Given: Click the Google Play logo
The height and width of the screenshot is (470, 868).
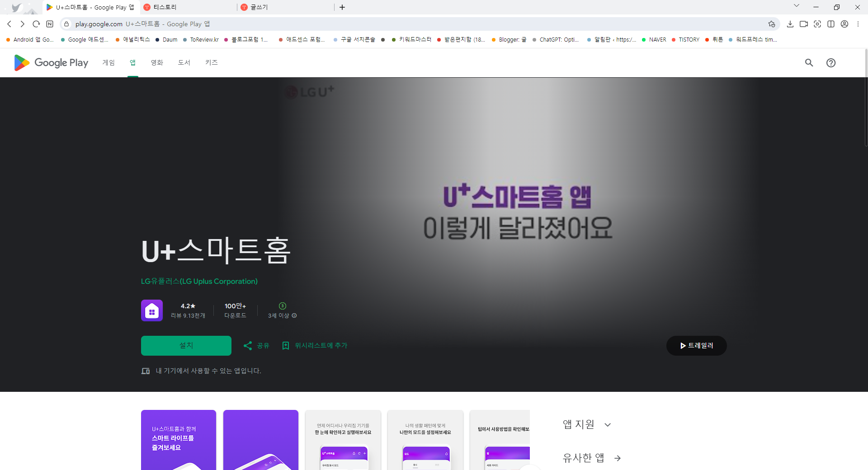Looking at the screenshot, I should click(x=50, y=63).
